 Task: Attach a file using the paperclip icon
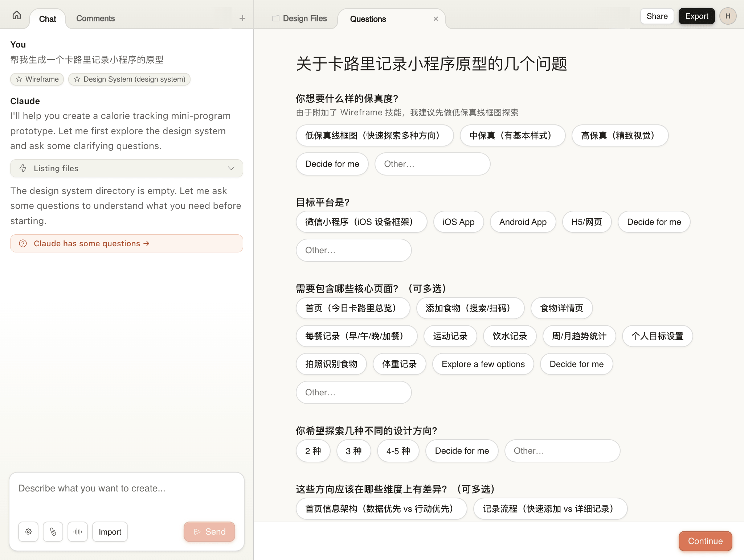coord(53,531)
